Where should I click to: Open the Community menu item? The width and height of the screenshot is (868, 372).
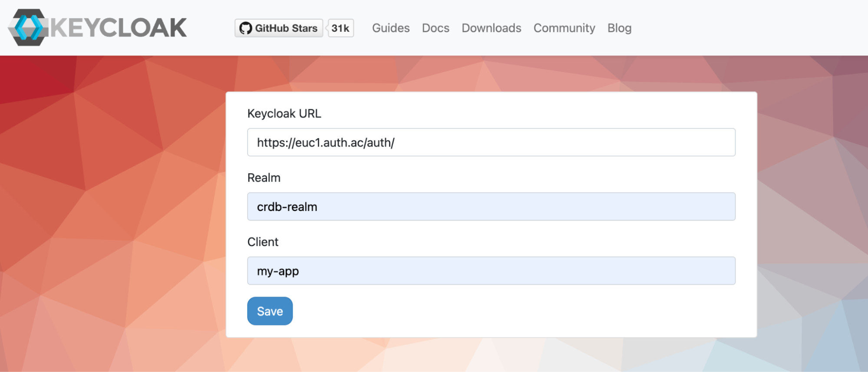pyautogui.click(x=564, y=28)
